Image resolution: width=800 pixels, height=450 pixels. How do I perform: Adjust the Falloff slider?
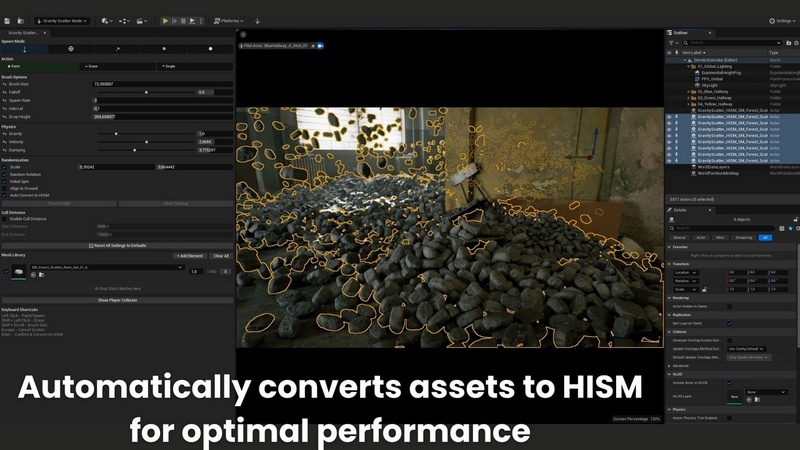point(146,92)
